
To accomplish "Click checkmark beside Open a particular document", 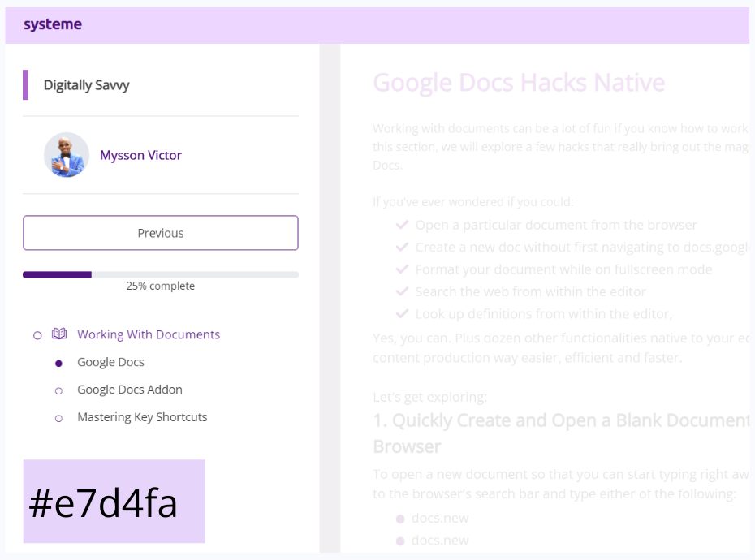I will [x=402, y=225].
